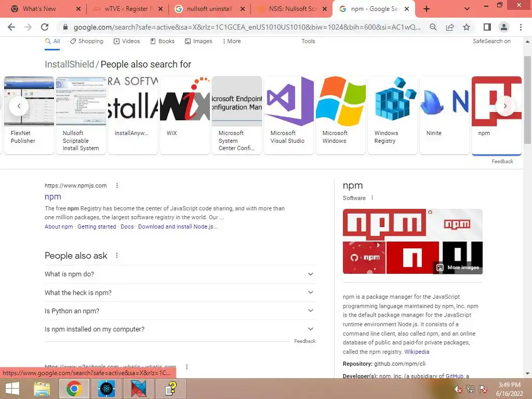
Task: Open the Nullsoft Scriptable Install System card
Action: click(x=81, y=115)
